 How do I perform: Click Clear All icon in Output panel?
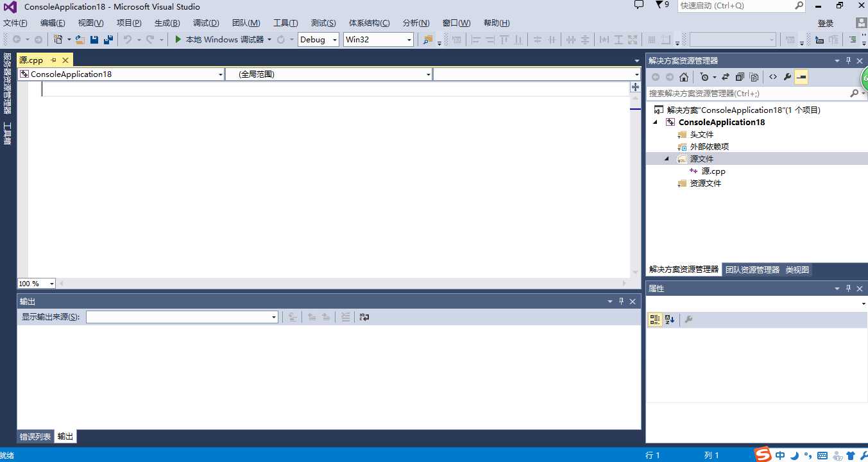tap(346, 317)
